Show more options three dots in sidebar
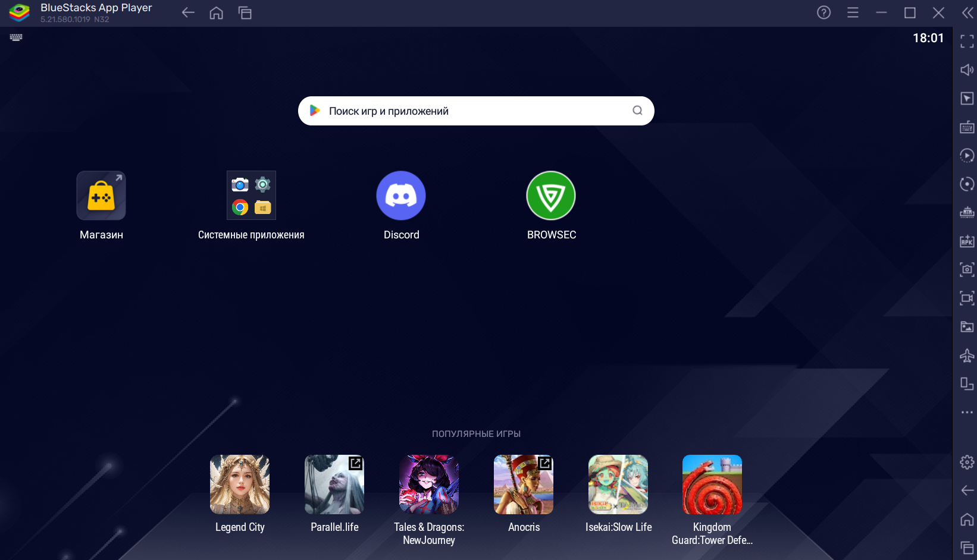The image size is (977, 560). [x=967, y=412]
